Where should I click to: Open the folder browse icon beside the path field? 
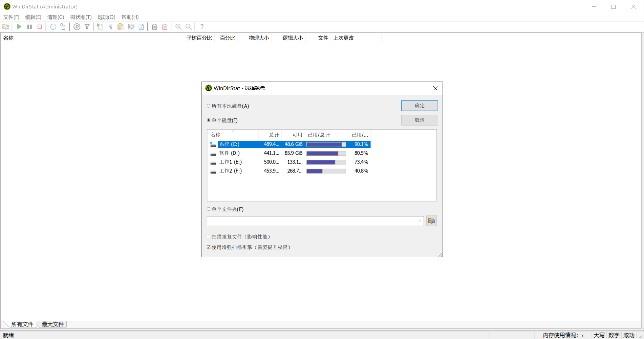pyautogui.click(x=431, y=221)
